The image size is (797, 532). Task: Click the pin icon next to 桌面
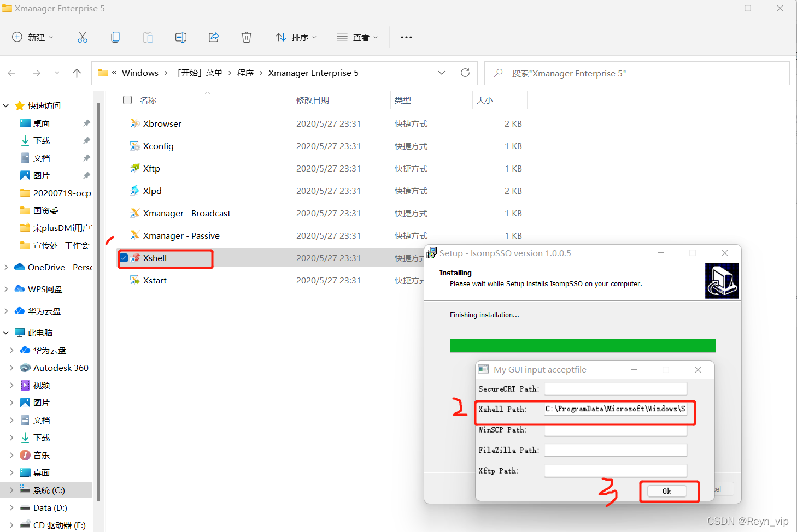coord(86,123)
